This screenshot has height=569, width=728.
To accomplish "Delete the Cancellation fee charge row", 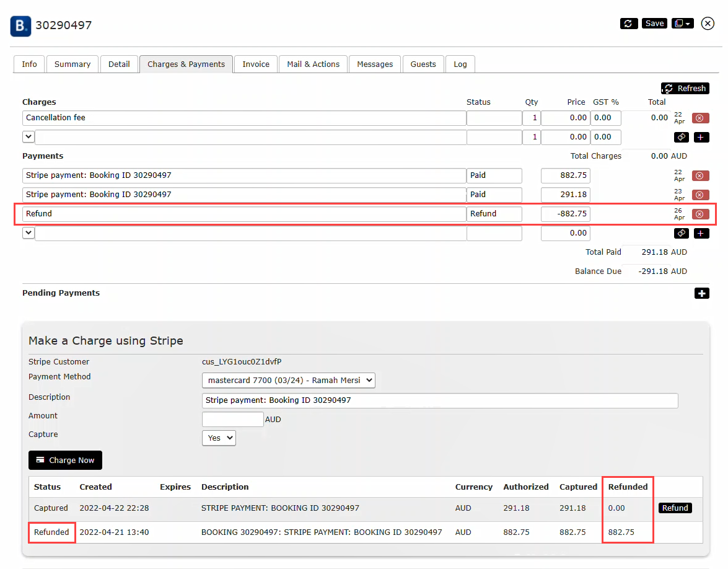I will click(x=700, y=118).
